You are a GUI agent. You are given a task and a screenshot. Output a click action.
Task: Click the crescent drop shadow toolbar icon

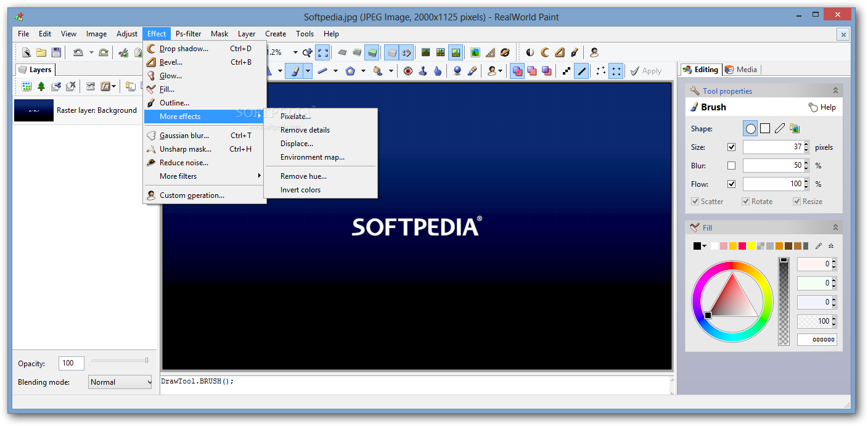point(544,52)
